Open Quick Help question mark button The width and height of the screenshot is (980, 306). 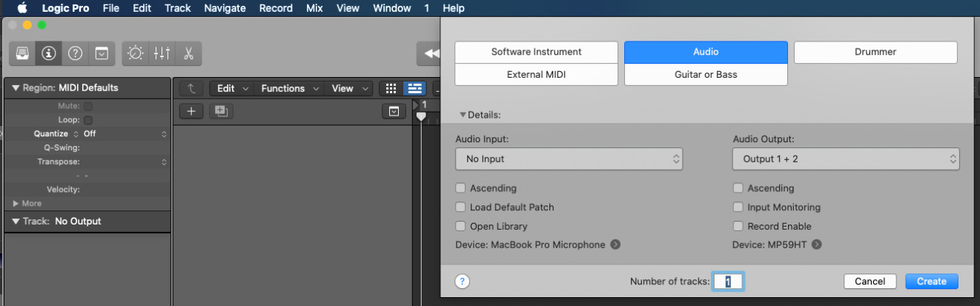tap(75, 53)
